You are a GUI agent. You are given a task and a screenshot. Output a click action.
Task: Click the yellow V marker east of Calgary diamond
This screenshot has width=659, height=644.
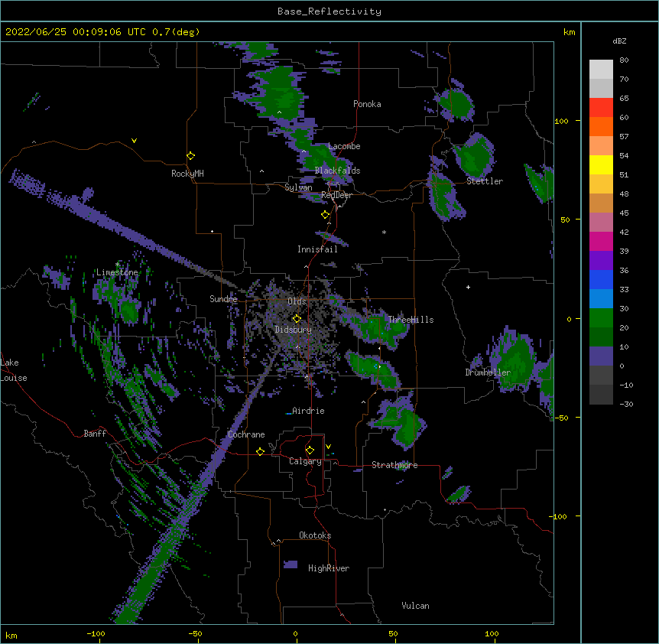(328, 447)
